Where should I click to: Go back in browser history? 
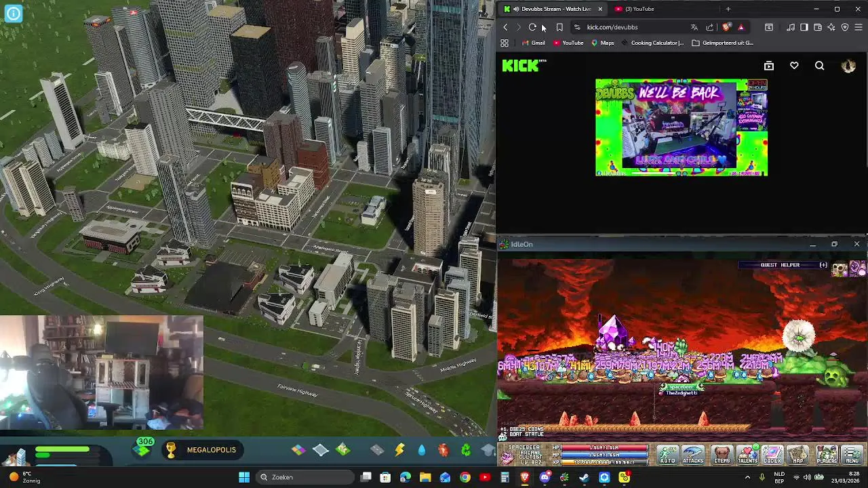coord(505,27)
